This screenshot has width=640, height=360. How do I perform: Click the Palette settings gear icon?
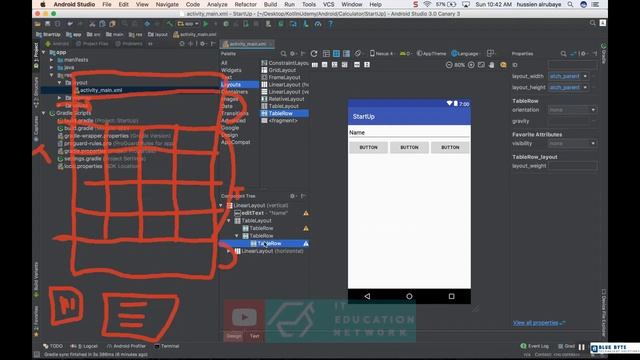(x=293, y=53)
